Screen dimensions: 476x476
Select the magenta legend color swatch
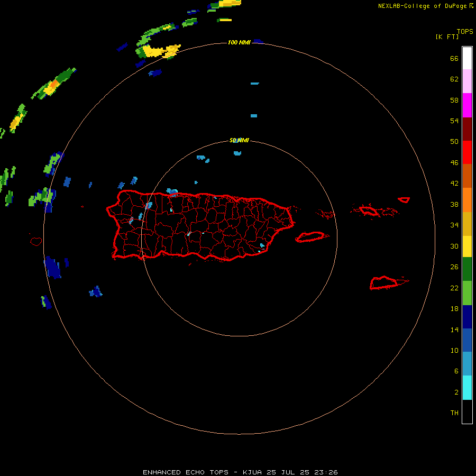467,105
